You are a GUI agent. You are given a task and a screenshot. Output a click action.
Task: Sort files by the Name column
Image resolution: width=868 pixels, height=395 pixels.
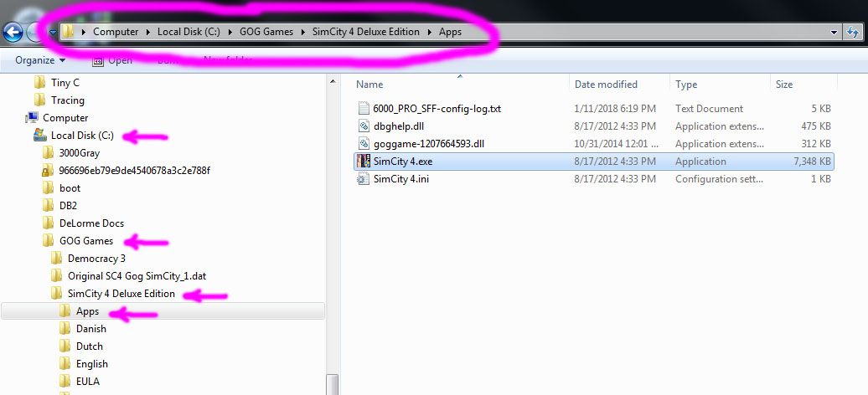coord(369,85)
